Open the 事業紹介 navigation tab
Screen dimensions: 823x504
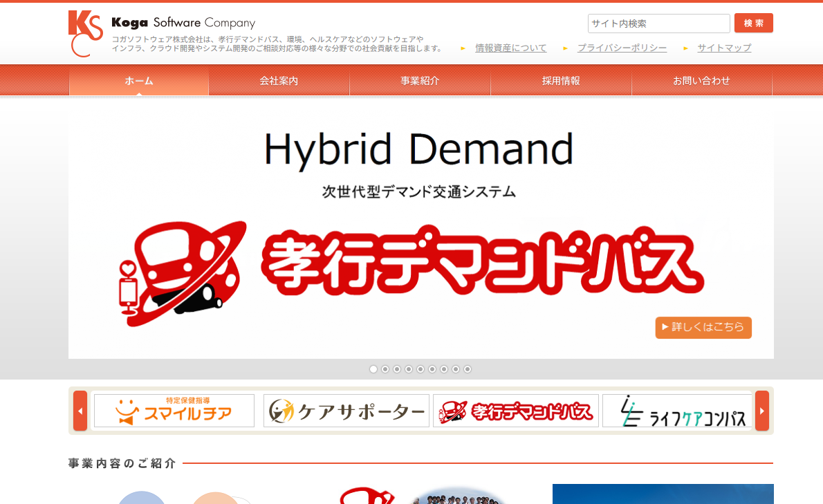(420, 80)
